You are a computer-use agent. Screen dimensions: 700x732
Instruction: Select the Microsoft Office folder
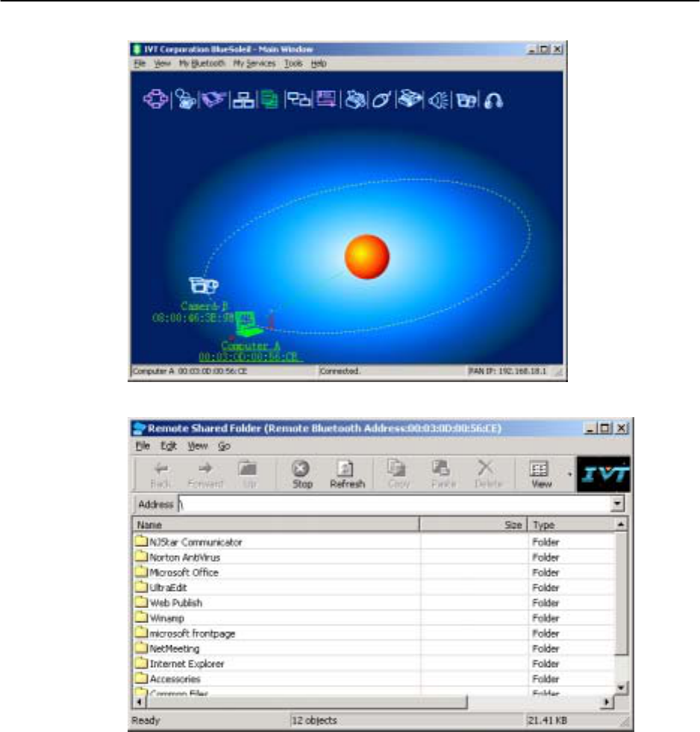coord(177,572)
